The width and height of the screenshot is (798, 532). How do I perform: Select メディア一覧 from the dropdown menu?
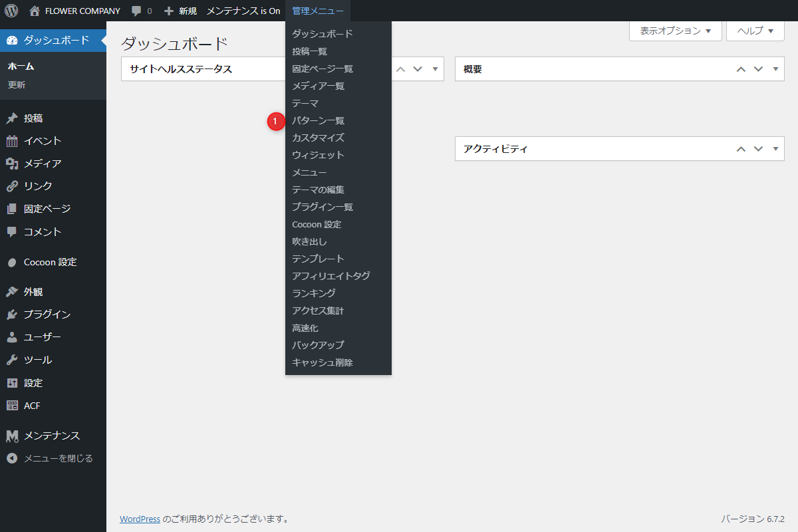[x=338, y=86]
